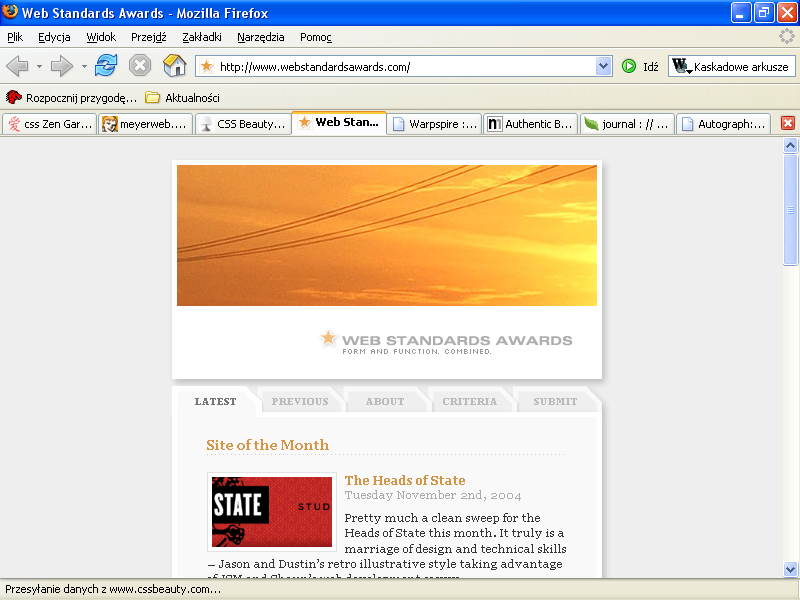Stop loading with the Stop icon
Image resolution: width=800 pixels, height=600 pixels.
(x=140, y=66)
